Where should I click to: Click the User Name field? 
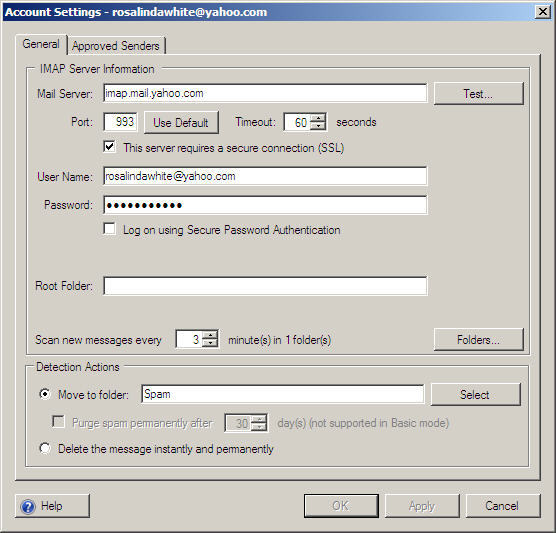265,176
